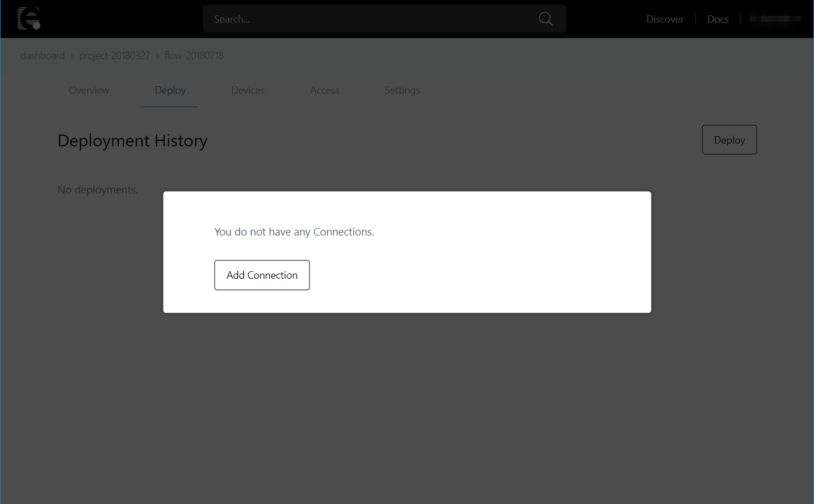Click the Deployment History heading

pos(132,140)
